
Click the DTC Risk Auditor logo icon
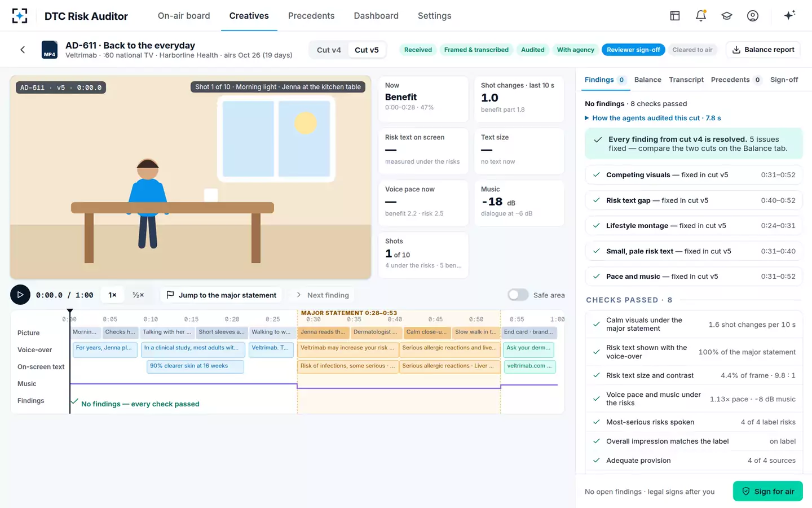20,16
